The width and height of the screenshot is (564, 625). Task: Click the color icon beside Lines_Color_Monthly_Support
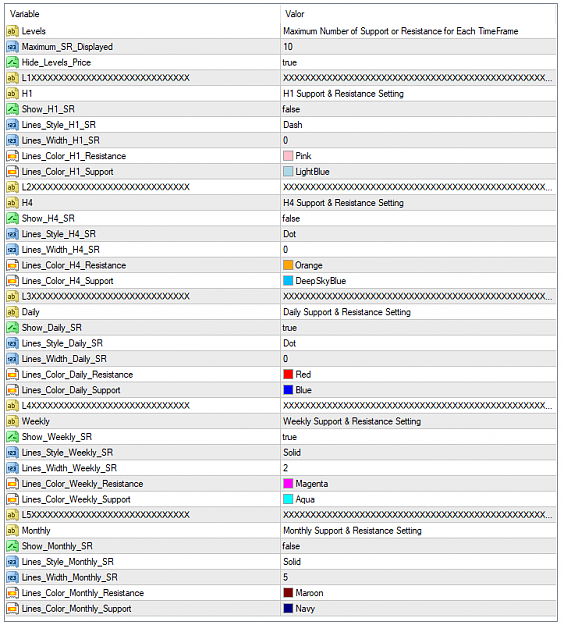[x=12, y=609]
